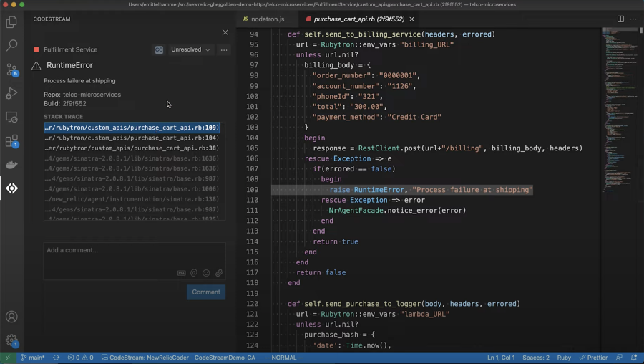Synchronize changes from the status bar

[x=57, y=358]
